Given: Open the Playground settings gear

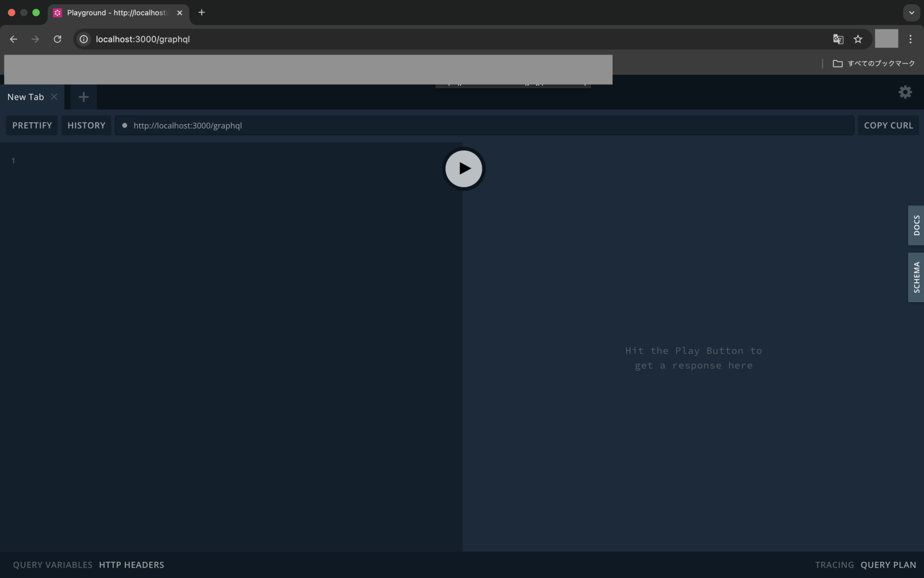Looking at the screenshot, I should [906, 92].
